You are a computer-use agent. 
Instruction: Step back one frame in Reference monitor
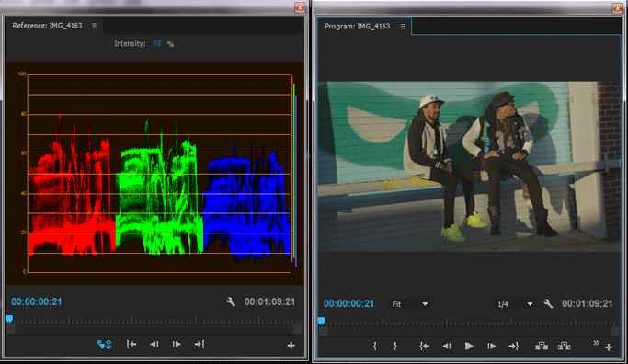154,345
